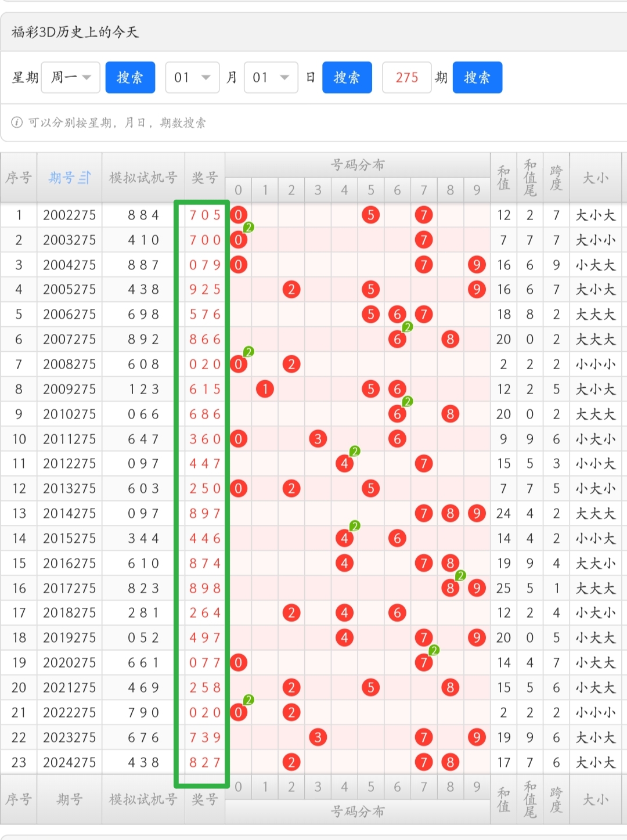Image resolution: width=627 pixels, height=840 pixels.
Task: Click red ball 3 in row 2023275
Action: point(318,737)
